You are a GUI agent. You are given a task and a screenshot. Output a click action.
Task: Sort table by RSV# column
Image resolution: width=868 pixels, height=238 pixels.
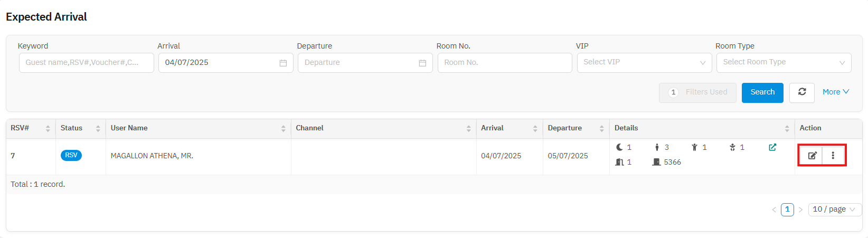click(x=48, y=128)
